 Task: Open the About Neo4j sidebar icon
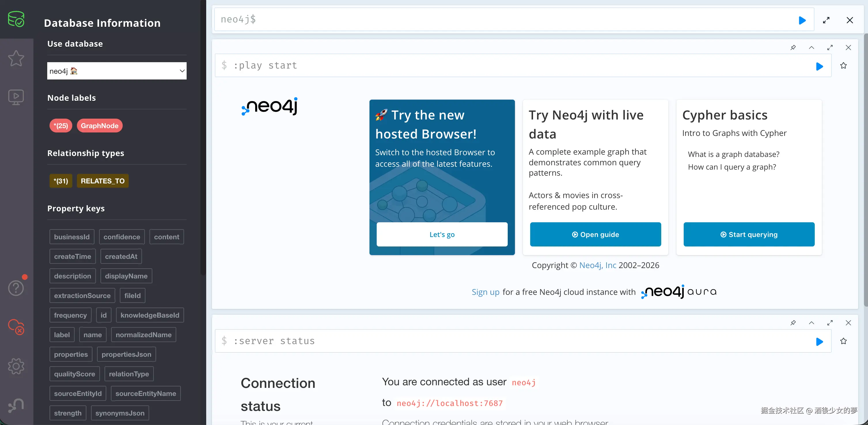pos(16,405)
